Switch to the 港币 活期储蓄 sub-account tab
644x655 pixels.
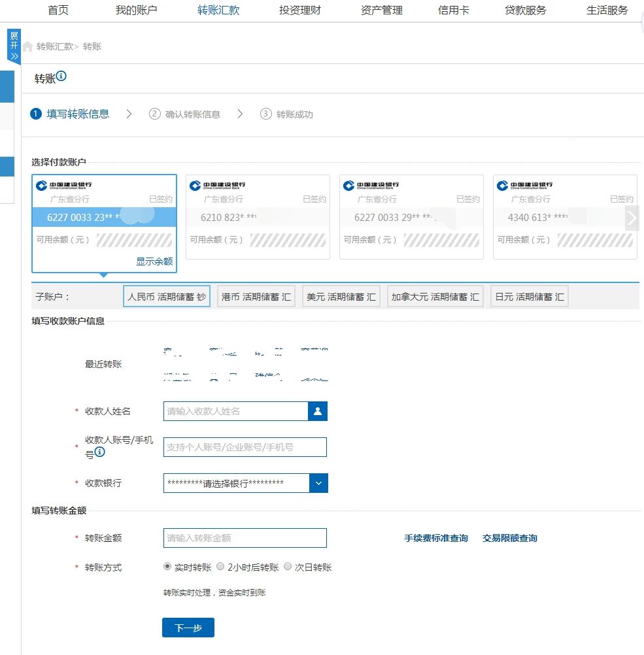click(x=256, y=295)
